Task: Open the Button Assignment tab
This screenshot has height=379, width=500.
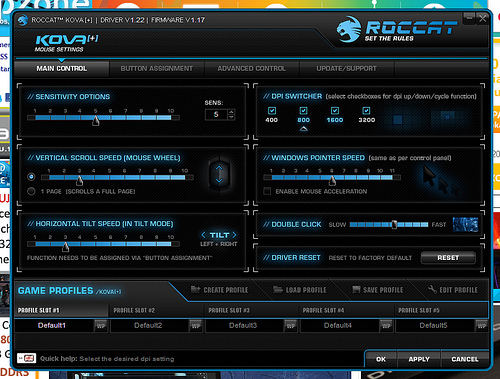Action: (156, 69)
